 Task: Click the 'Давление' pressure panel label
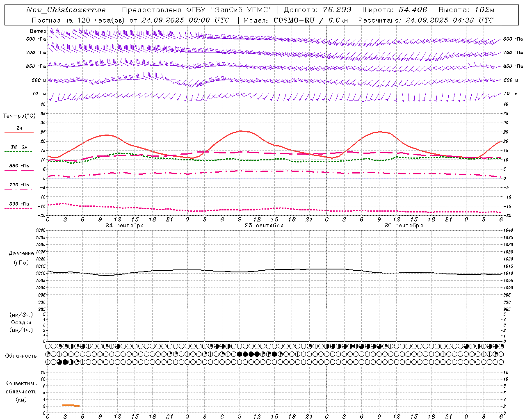[21, 253]
